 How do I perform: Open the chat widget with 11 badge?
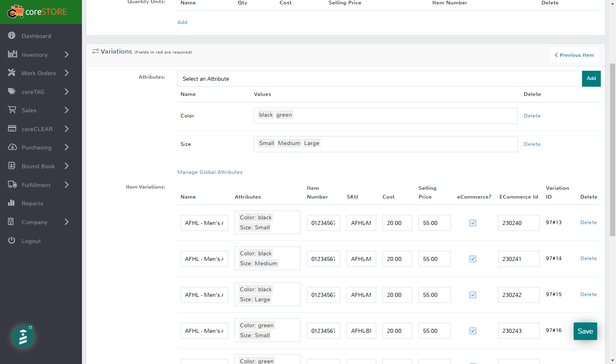23,337
